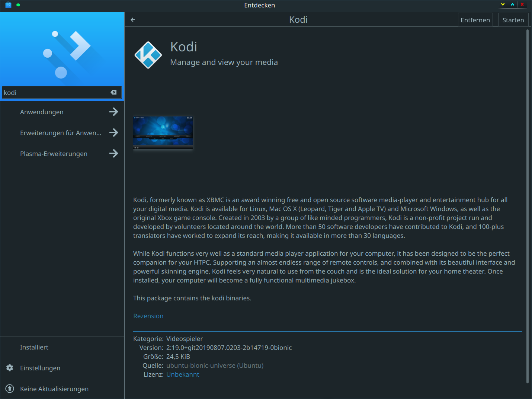Click the Starten button
This screenshot has width=532, height=399.
(513, 20)
